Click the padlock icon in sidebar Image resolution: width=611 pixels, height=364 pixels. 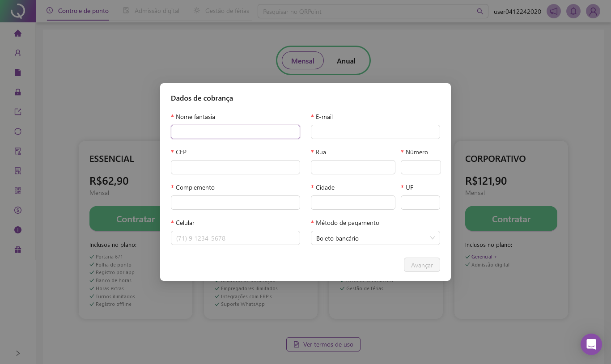[18, 92]
